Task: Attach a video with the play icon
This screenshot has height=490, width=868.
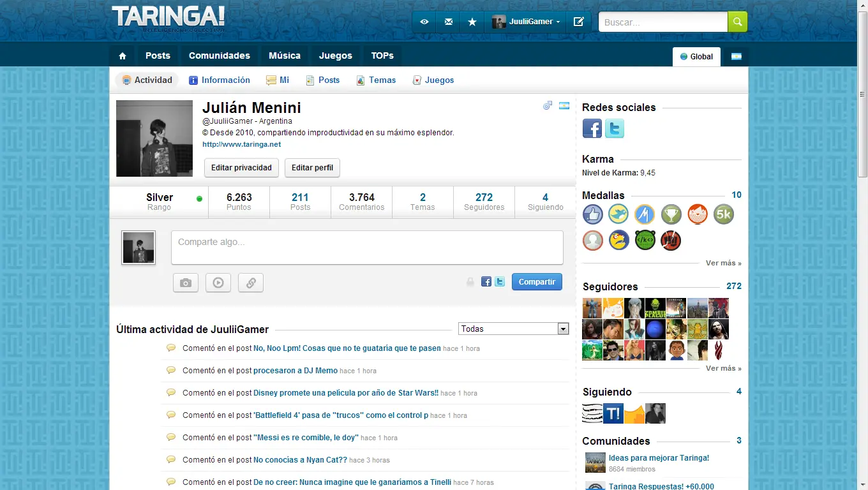Action: pyautogui.click(x=218, y=283)
